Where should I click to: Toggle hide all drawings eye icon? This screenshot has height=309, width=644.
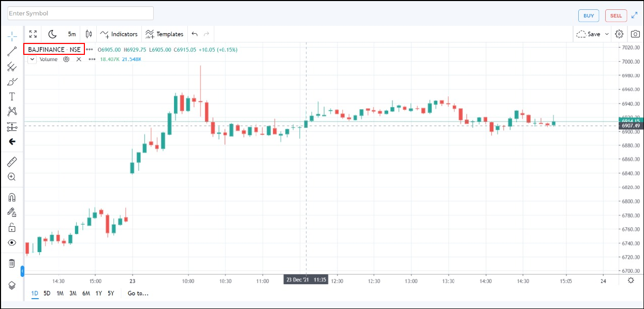coord(12,242)
